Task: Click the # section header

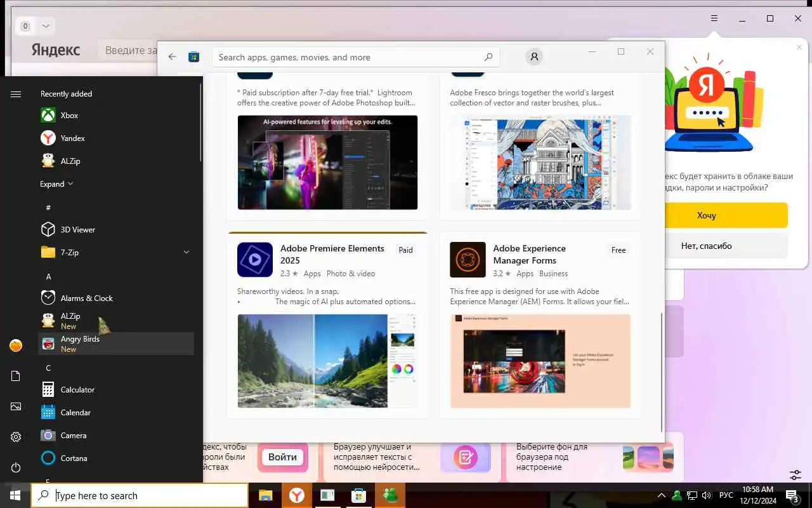Action: (x=48, y=208)
